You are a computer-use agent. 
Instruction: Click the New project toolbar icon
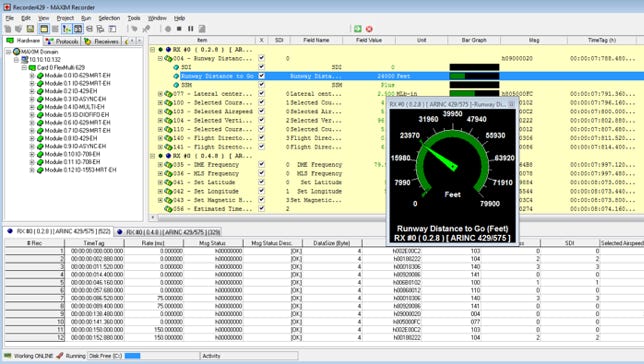8,29
